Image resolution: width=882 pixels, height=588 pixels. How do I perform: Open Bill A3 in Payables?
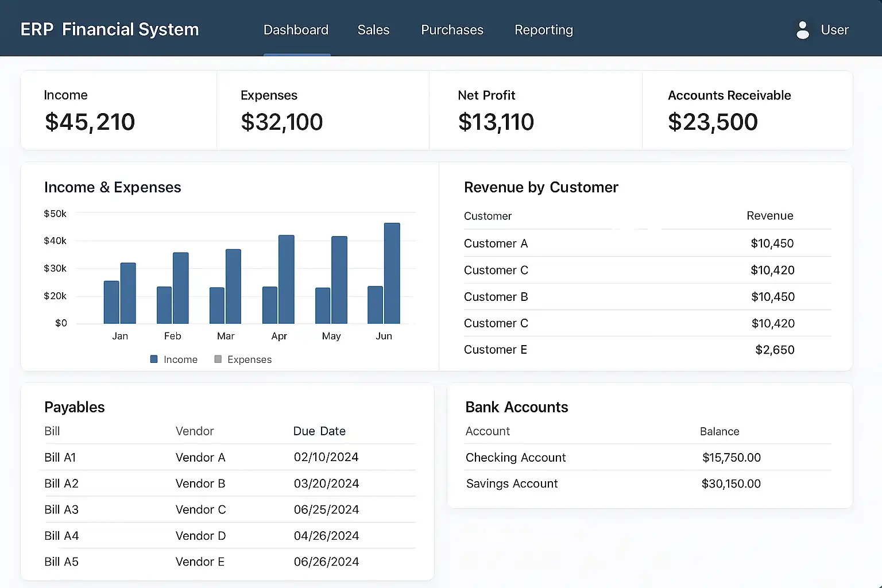[x=61, y=510]
